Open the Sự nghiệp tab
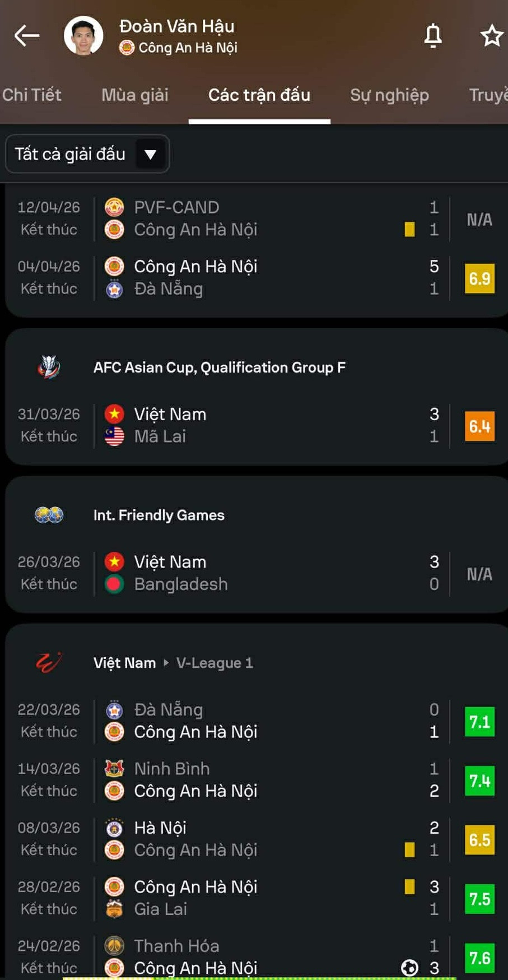Viewport: 508px width, 980px height. pos(389,95)
